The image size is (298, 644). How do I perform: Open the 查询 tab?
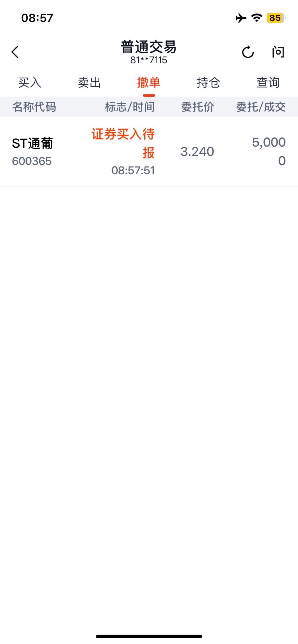[268, 83]
